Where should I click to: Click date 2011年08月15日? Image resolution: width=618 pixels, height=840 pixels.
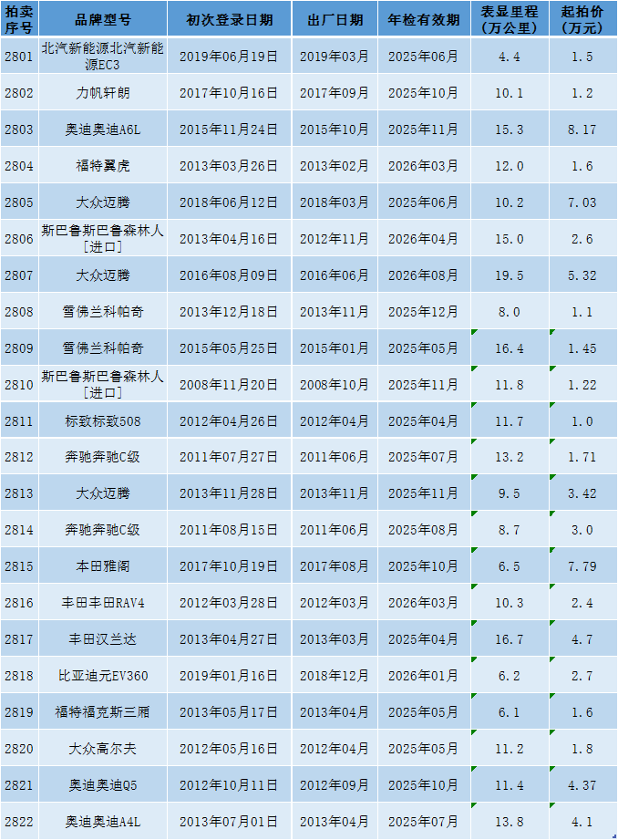(229, 530)
